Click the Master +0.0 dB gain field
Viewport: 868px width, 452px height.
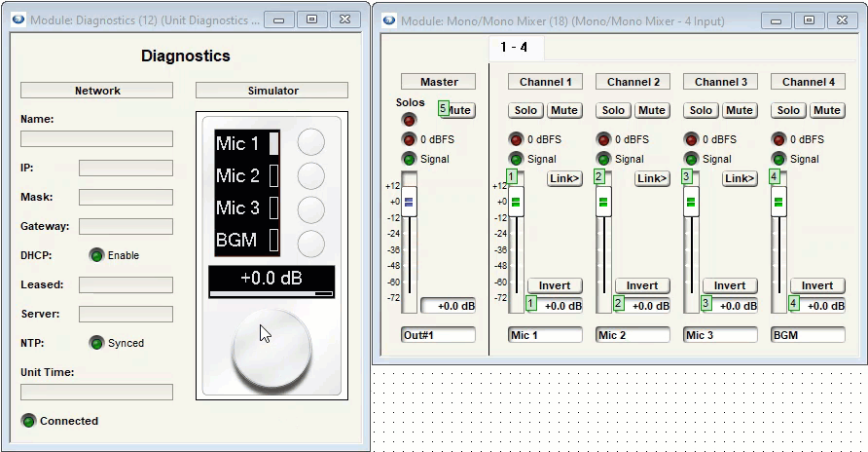(448, 306)
